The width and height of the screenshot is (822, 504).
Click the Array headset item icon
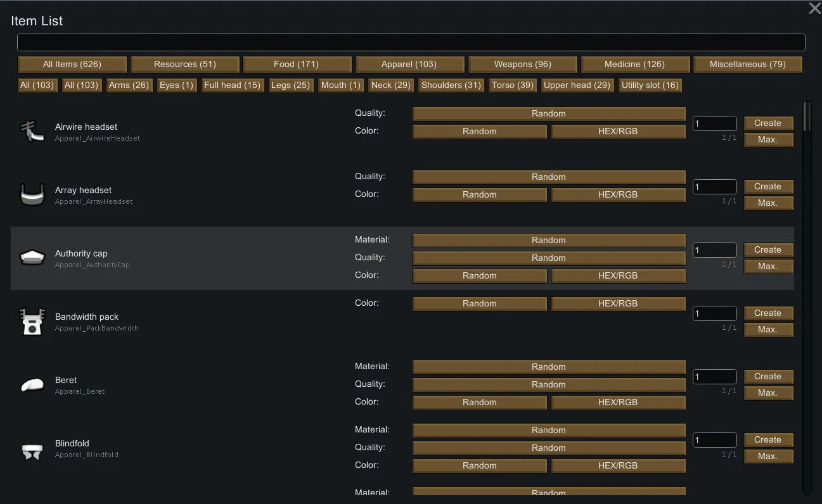click(x=32, y=195)
